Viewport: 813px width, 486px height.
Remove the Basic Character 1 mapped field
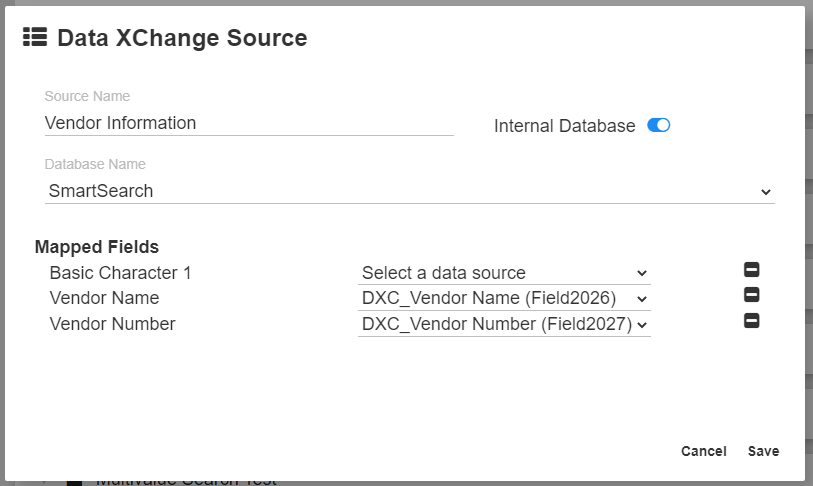pyautogui.click(x=752, y=270)
